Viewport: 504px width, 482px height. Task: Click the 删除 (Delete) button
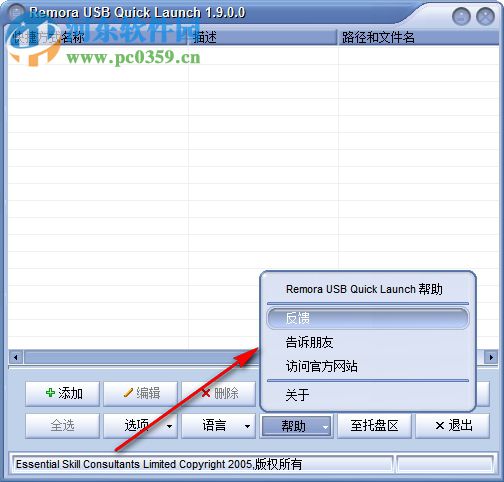[x=219, y=394]
